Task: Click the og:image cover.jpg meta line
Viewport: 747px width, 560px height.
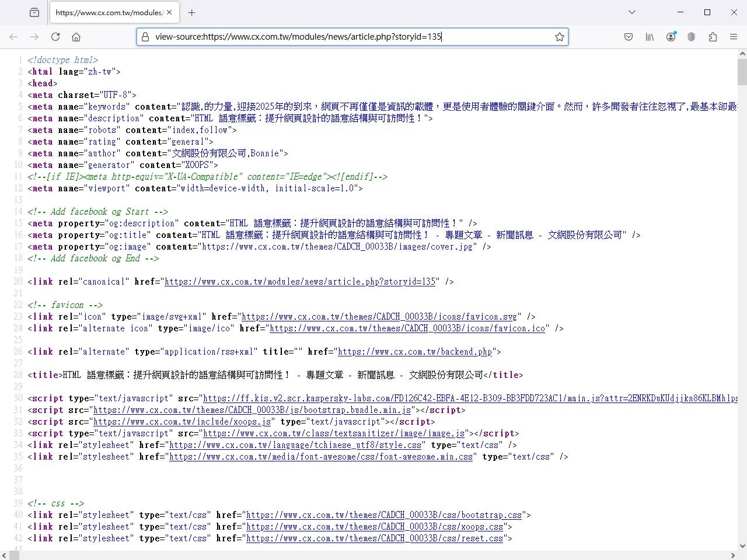Action: click(259, 247)
